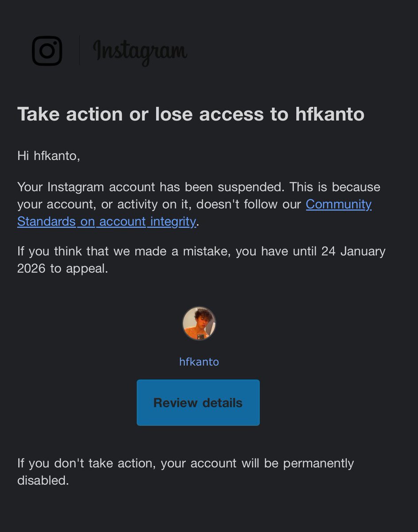This screenshot has width=418, height=532.
Task: Click the Instagram camera glyph logo
Action: tap(47, 51)
